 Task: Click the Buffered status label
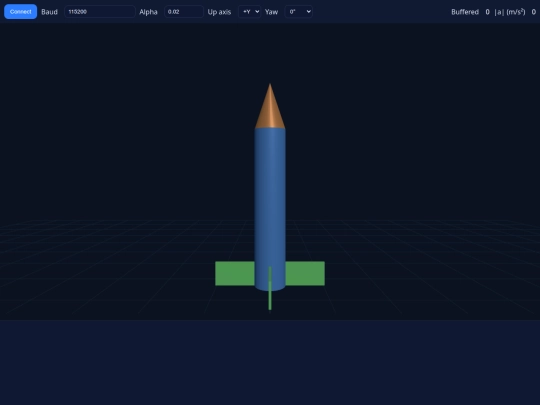coord(465,12)
